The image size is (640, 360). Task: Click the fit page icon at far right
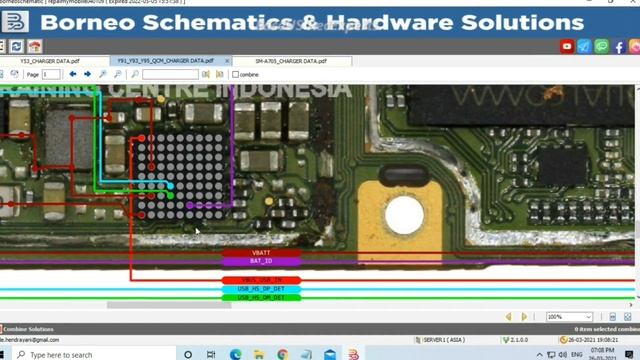(627, 317)
